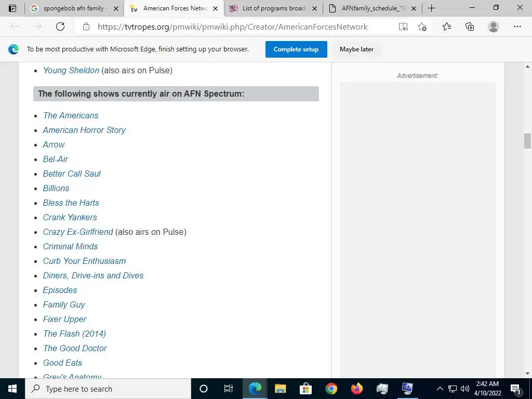Click the page vertical scrollbar thumb
This screenshot has height=399, width=532.
[527, 141]
